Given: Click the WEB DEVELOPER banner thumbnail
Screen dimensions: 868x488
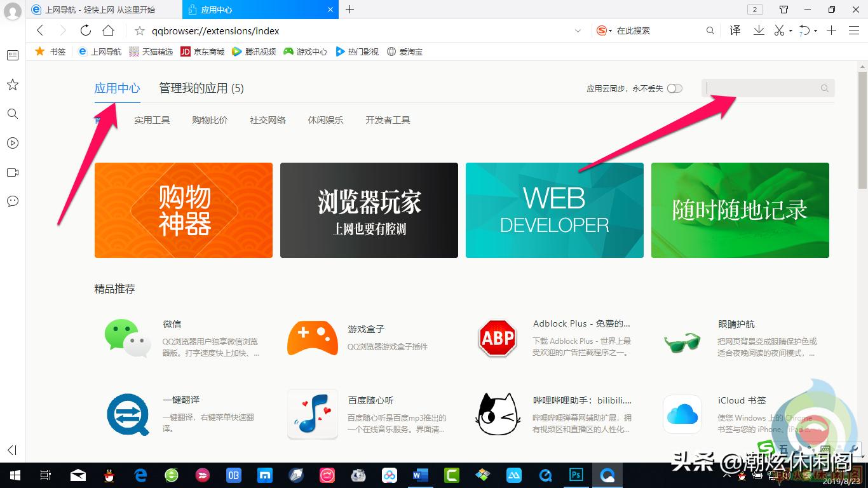Looking at the screenshot, I should pyautogui.click(x=554, y=210).
